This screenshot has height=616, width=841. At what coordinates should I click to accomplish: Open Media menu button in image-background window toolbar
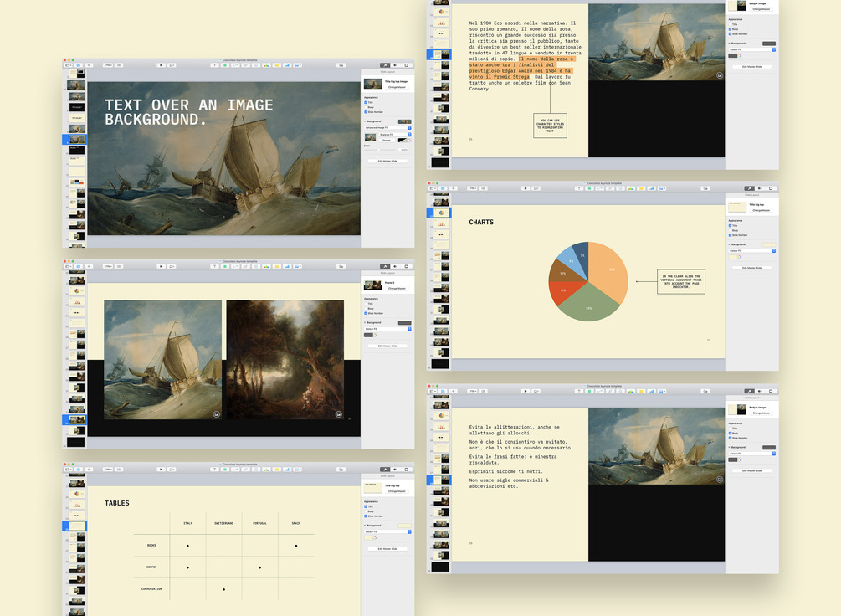pos(298,65)
